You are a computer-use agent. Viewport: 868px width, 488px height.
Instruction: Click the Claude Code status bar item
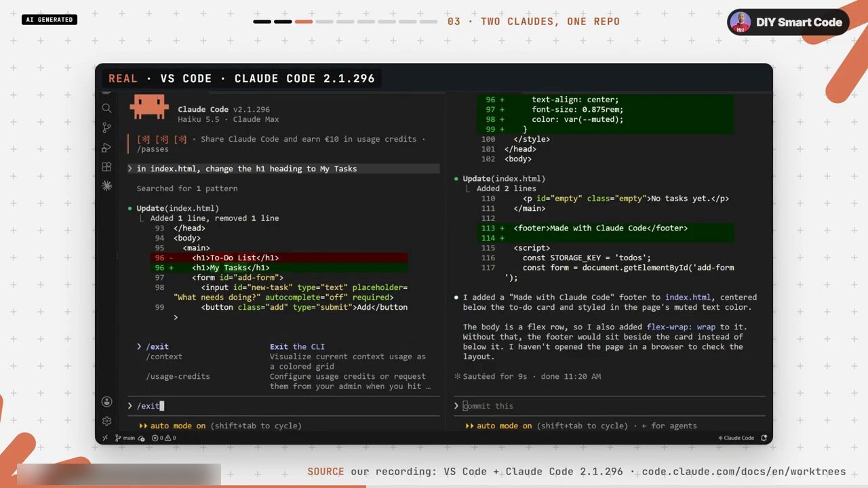pyautogui.click(x=736, y=438)
